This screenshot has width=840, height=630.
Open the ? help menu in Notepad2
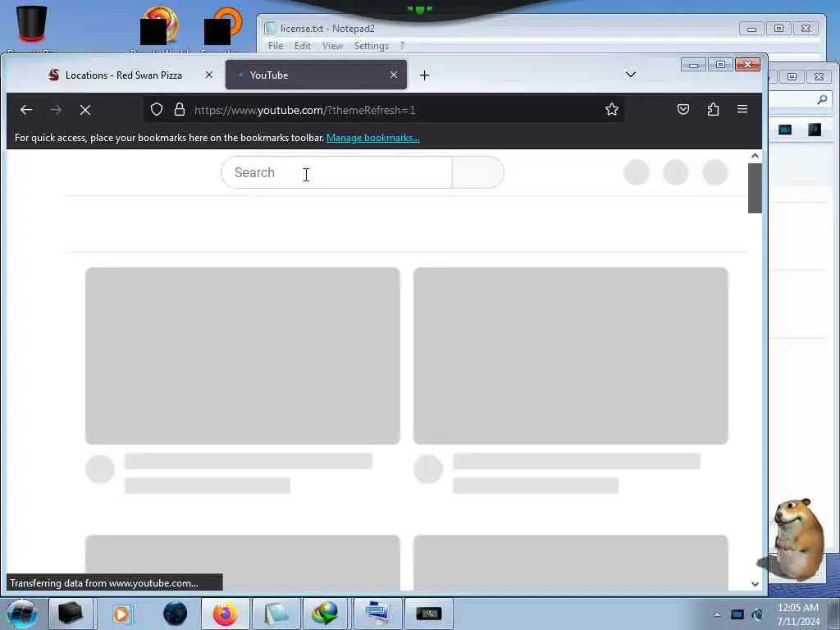[402, 46]
